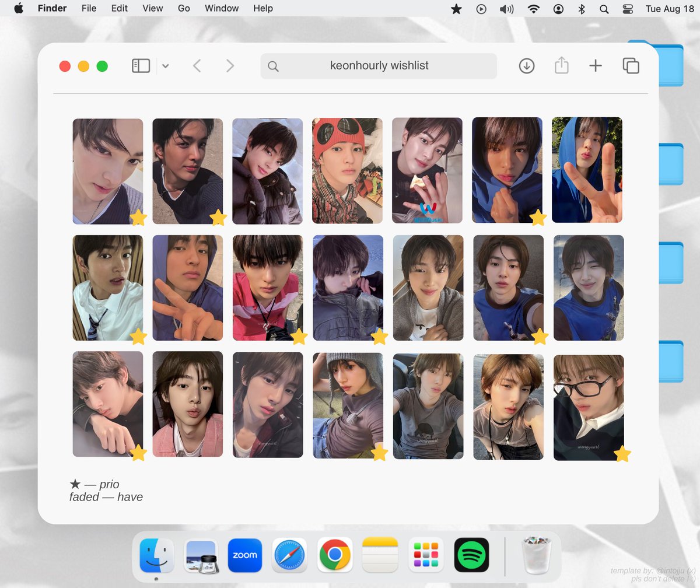This screenshot has height=588, width=700.
Task: Select the gray knit hat photocard
Action: pyautogui.click(x=348, y=405)
